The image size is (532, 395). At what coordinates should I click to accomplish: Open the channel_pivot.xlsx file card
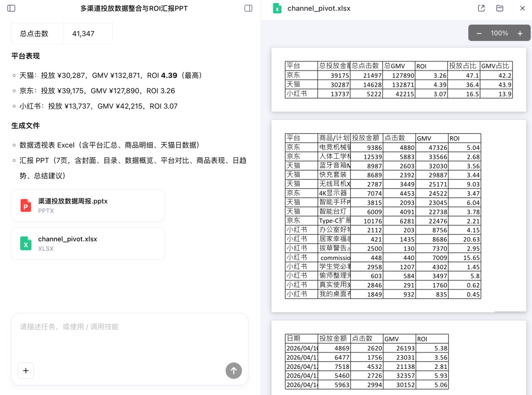(x=88, y=244)
